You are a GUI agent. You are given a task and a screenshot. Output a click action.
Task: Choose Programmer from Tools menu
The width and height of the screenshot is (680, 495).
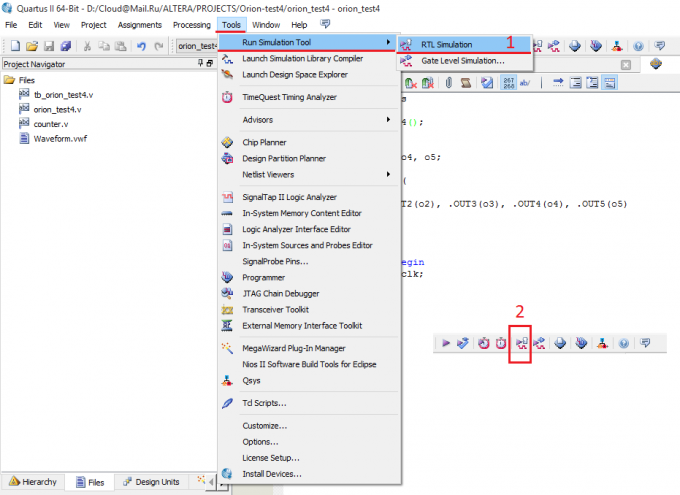tap(309, 277)
